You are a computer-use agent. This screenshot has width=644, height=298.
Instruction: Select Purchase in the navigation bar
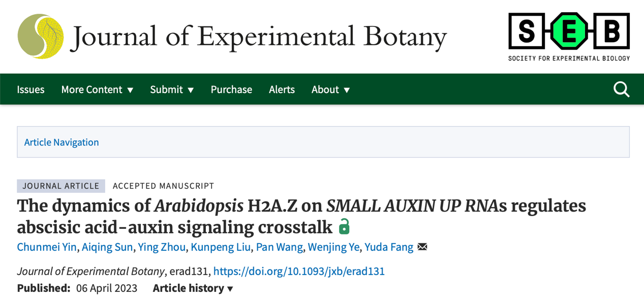[x=231, y=90]
